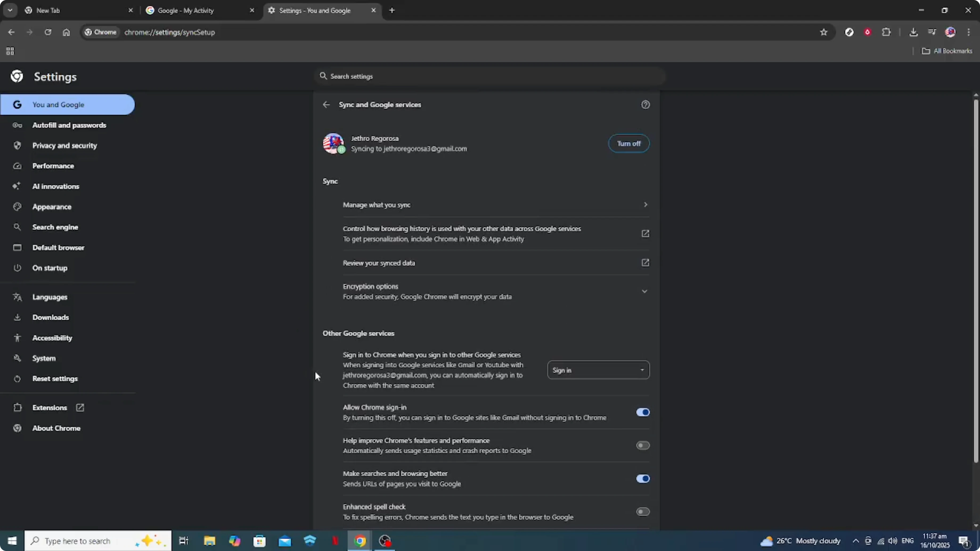The height and width of the screenshot is (551, 980).
Task: Open Privacy and security section
Action: [x=67, y=146]
